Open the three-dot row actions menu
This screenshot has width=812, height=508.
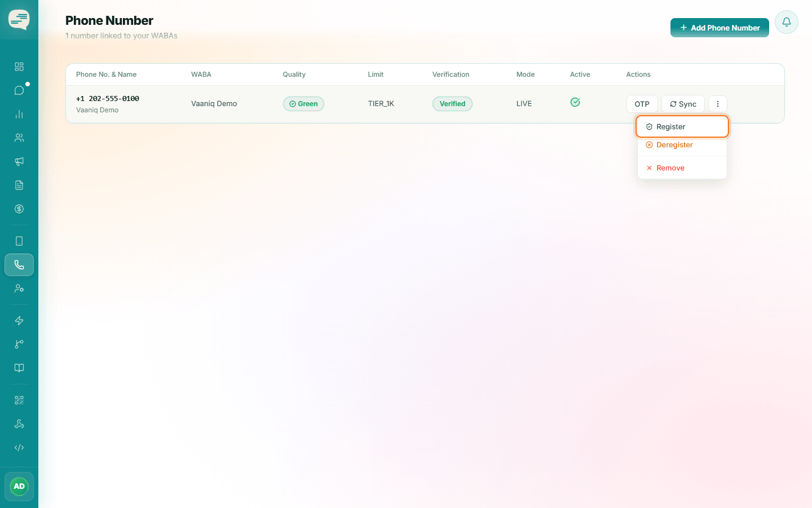(x=718, y=104)
